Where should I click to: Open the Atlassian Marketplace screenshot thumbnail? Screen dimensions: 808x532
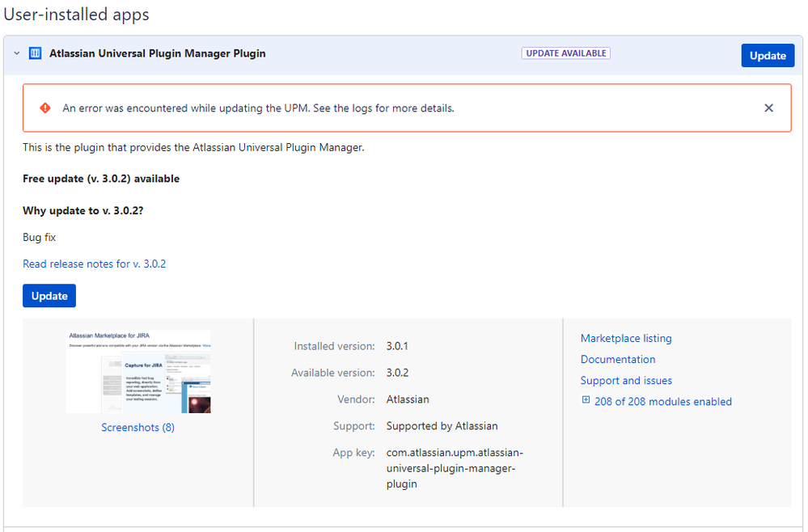pos(138,371)
